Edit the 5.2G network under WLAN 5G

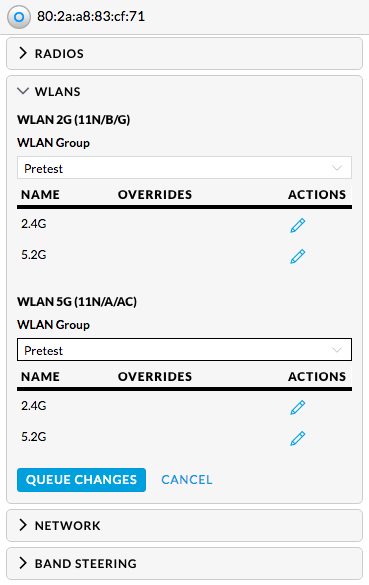298,438
